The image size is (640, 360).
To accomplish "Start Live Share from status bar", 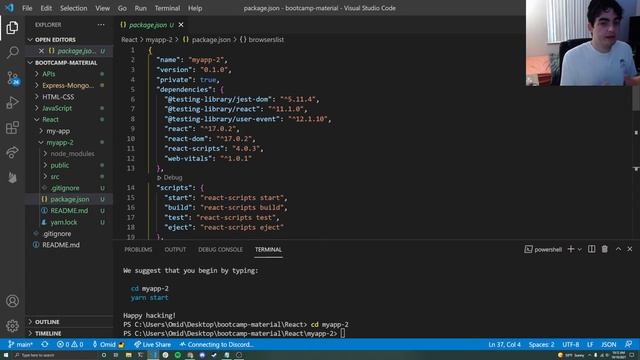I will tap(152, 344).
